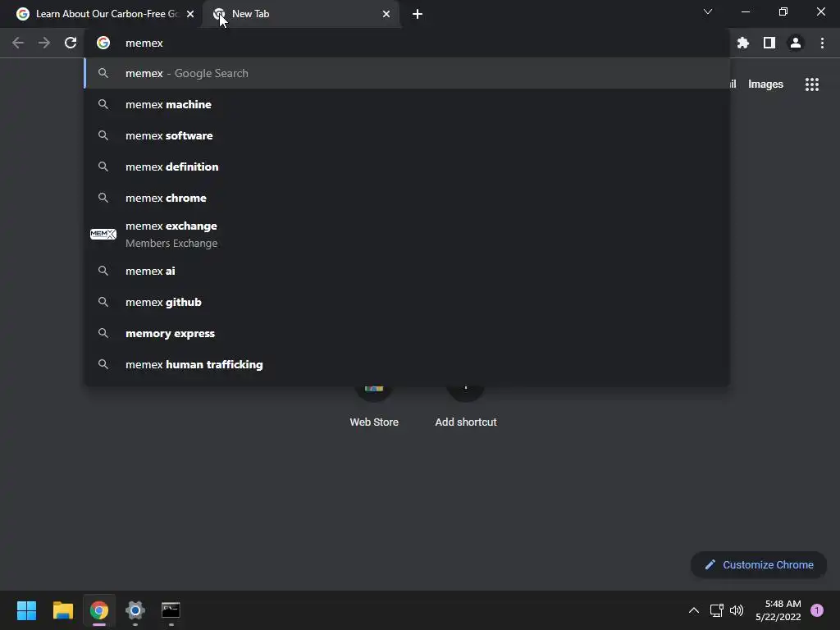The height and width of the screenshot is (630, 840).
Task: Click the address bar containing memex
Action: pos(407,43)
